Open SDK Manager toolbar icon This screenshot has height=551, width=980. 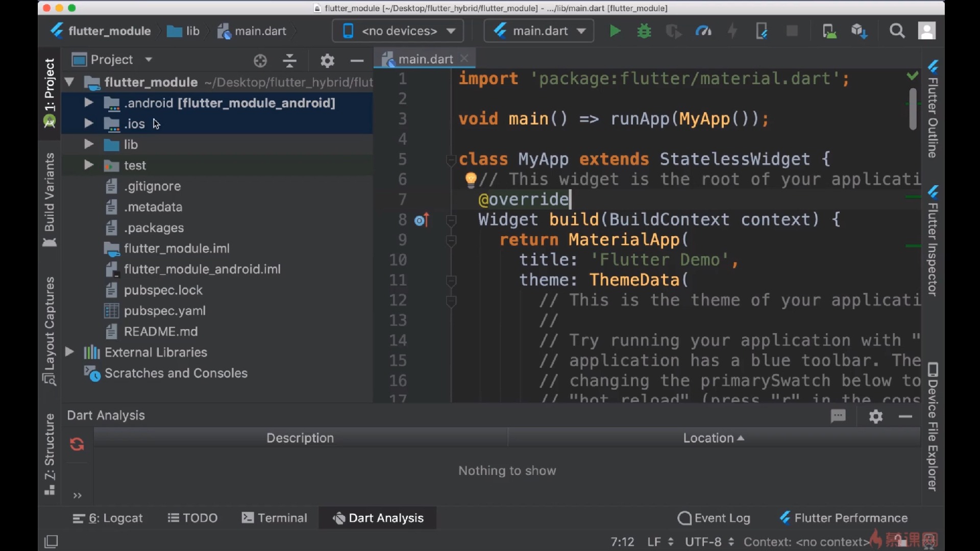click(859, 31)
